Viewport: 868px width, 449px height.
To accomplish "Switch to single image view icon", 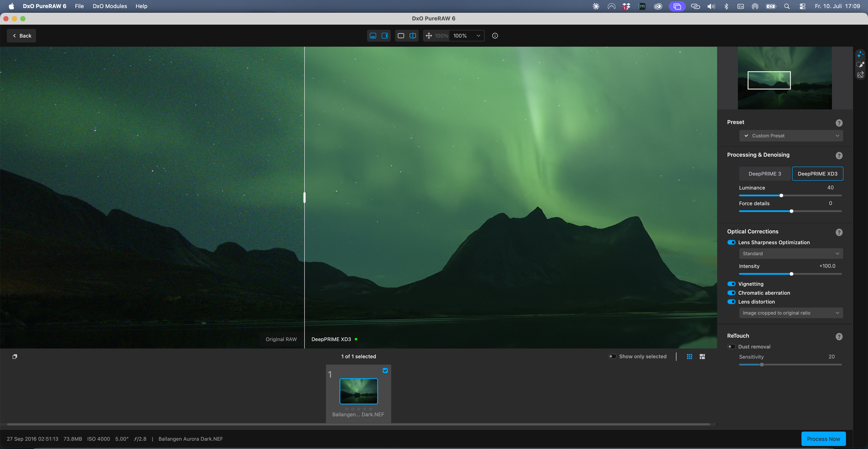I will click(x=401, y=36).
